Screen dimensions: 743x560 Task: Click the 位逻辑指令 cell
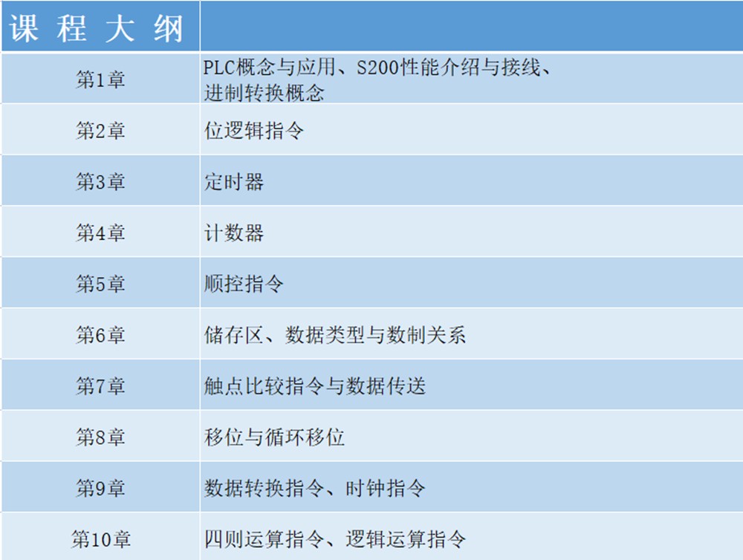tap(472, 130)
